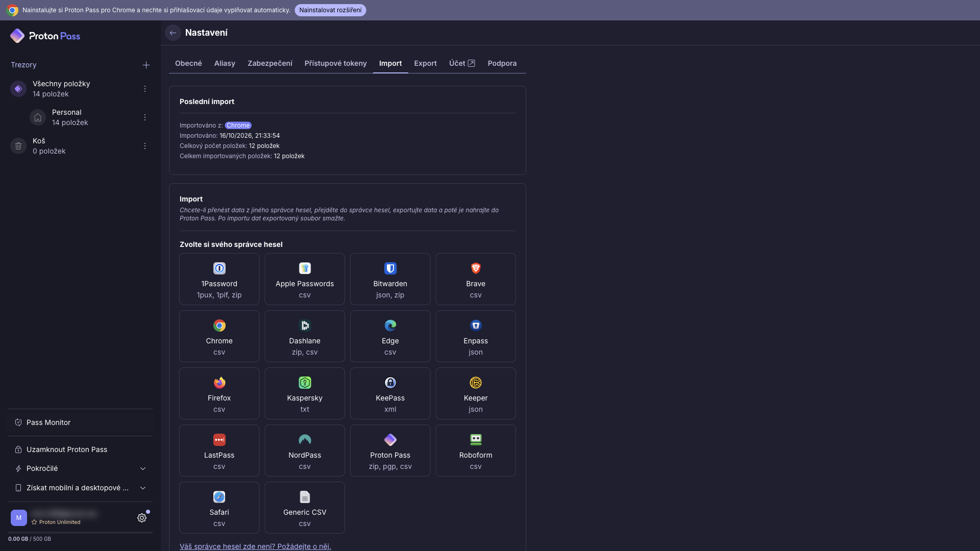Select the Generic CSV import tile
The width and height of the screenshot is (980, 551).
point(305,508)
